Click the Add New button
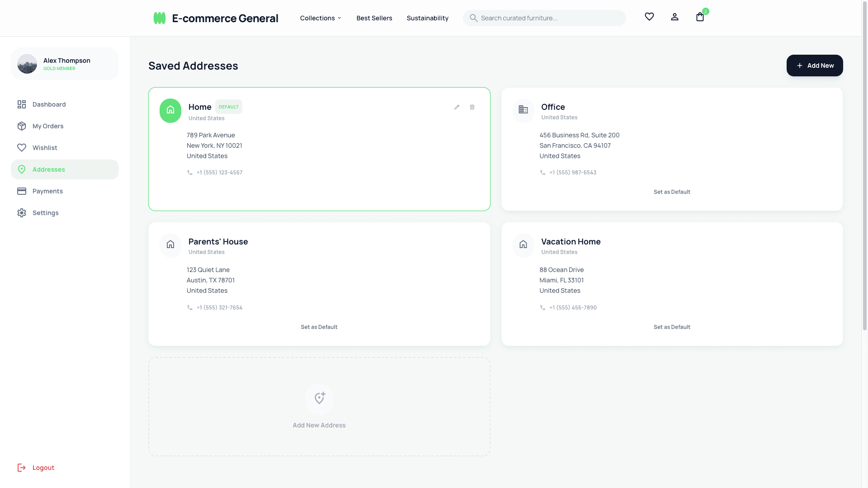 (x=815, y=65)
